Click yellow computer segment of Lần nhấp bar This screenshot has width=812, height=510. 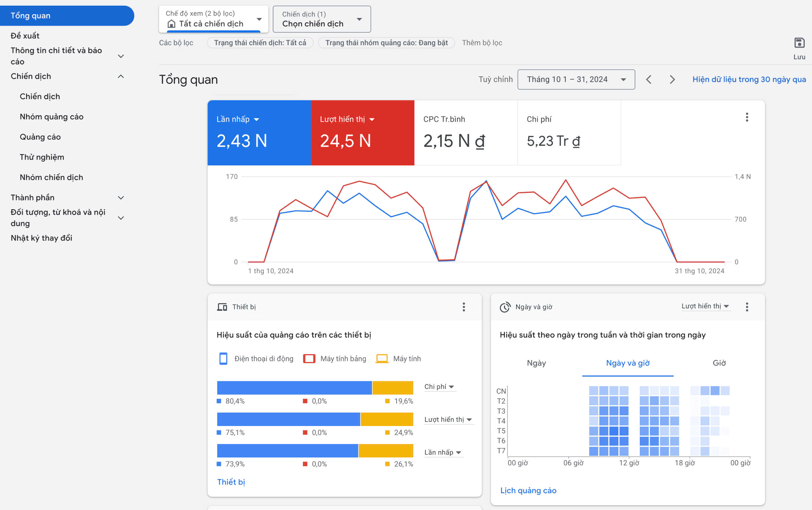(x=386, y=451)
